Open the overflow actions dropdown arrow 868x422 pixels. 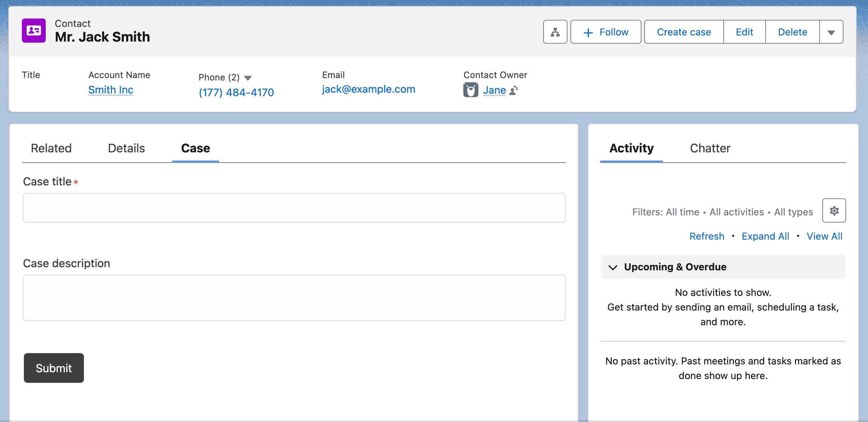tap(831, 32)
